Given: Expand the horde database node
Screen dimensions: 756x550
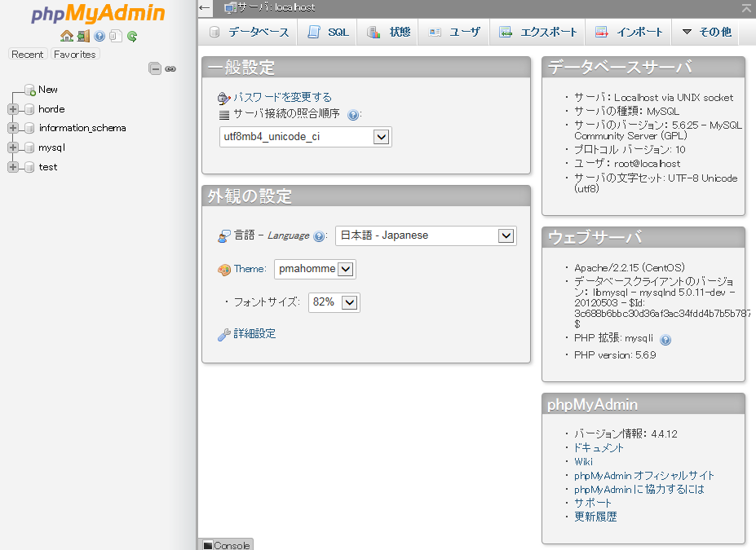Looking at the screenshot, I should [13, 109].
